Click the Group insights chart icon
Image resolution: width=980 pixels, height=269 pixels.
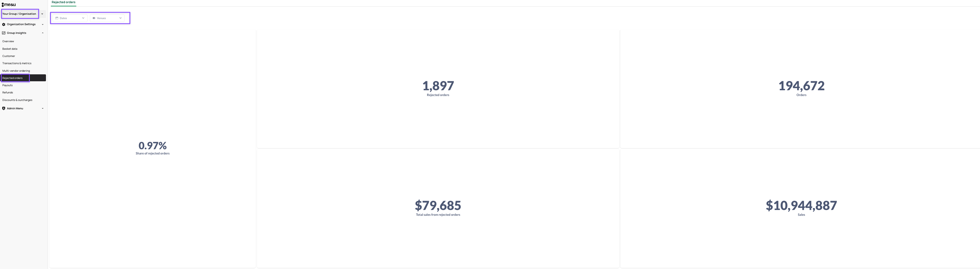[x=4, y=33]
